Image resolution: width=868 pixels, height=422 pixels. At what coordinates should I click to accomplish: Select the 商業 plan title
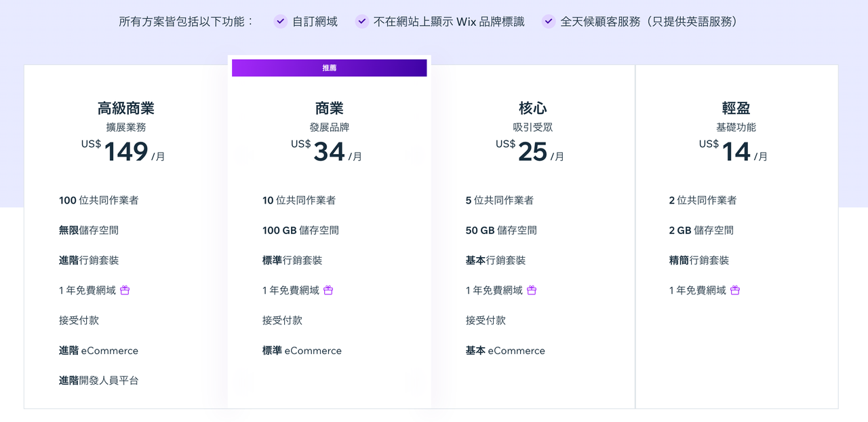pyautogui.click(x=329, y=107)
